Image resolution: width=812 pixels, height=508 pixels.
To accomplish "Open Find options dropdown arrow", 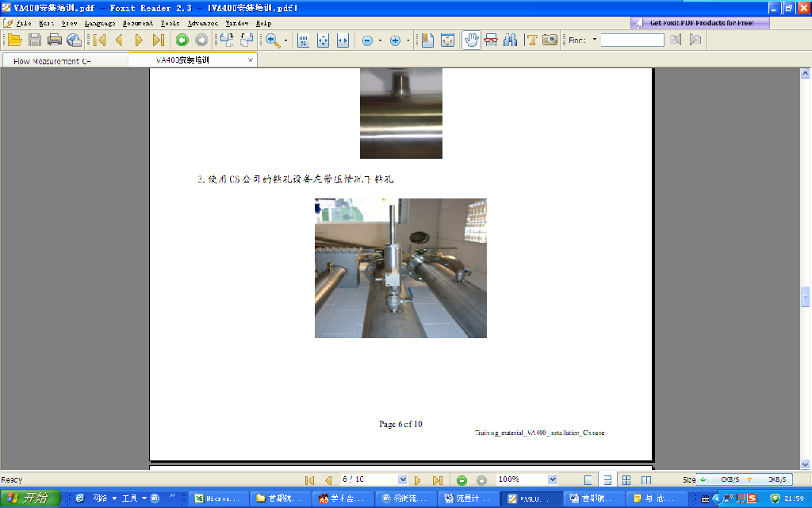I will click(595, 40).
